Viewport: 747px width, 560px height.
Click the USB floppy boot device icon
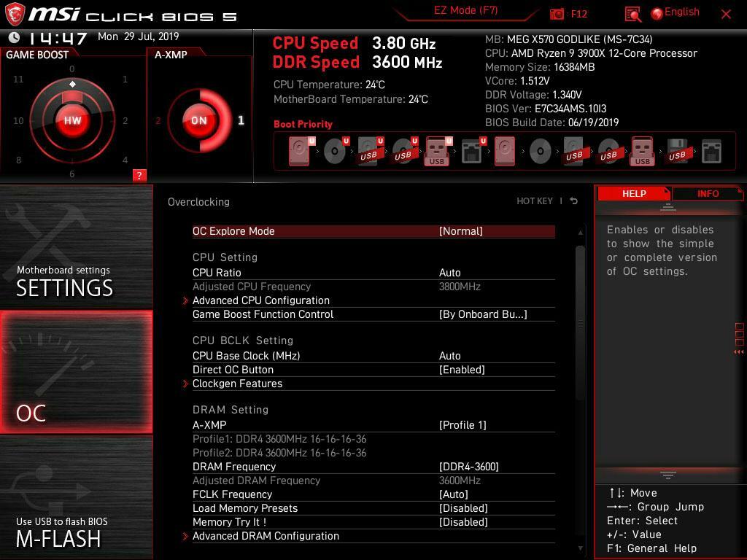(678, 151)
